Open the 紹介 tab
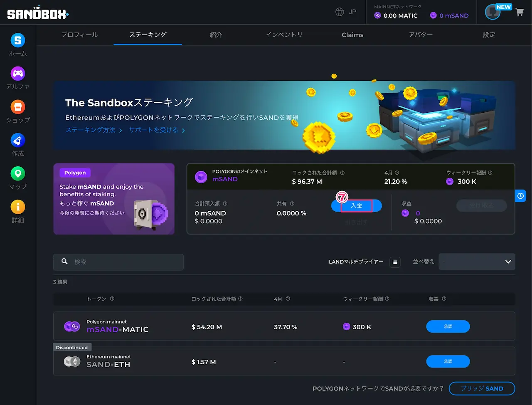The height and width of the screenshot is (405, 532). (x=216, y=35)
